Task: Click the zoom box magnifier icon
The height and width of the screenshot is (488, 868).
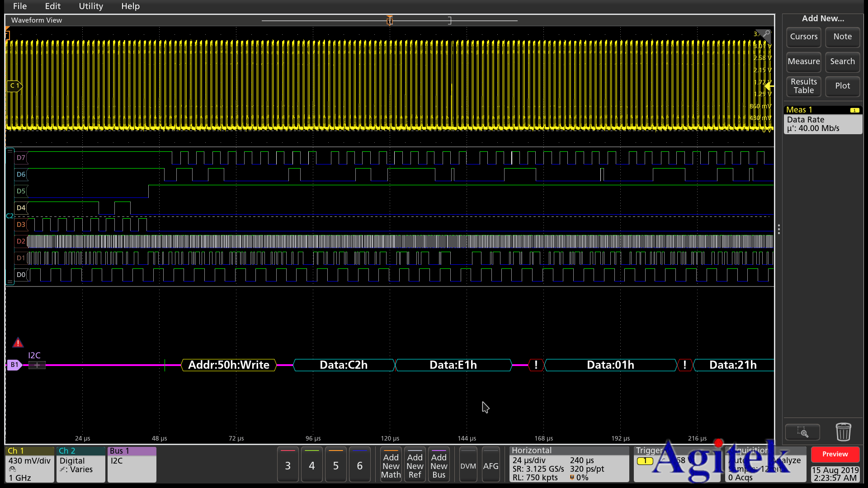Action: (x=802, y=432)
